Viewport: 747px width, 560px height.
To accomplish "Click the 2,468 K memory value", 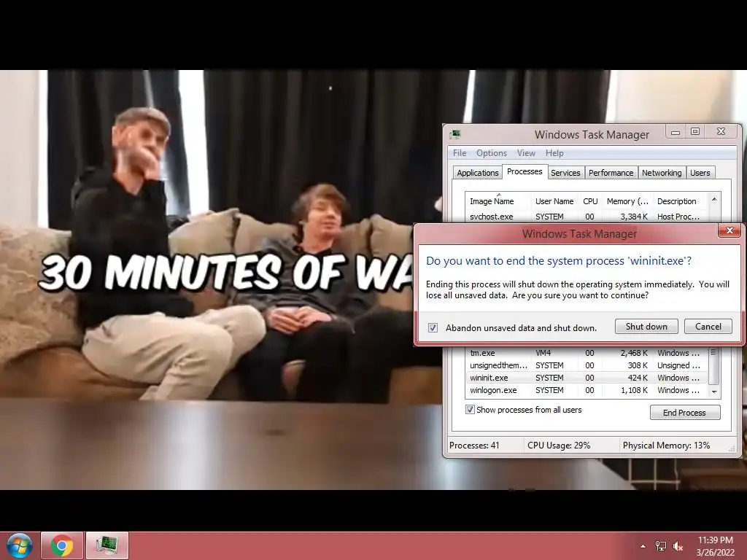I will [x=634, y=353].
